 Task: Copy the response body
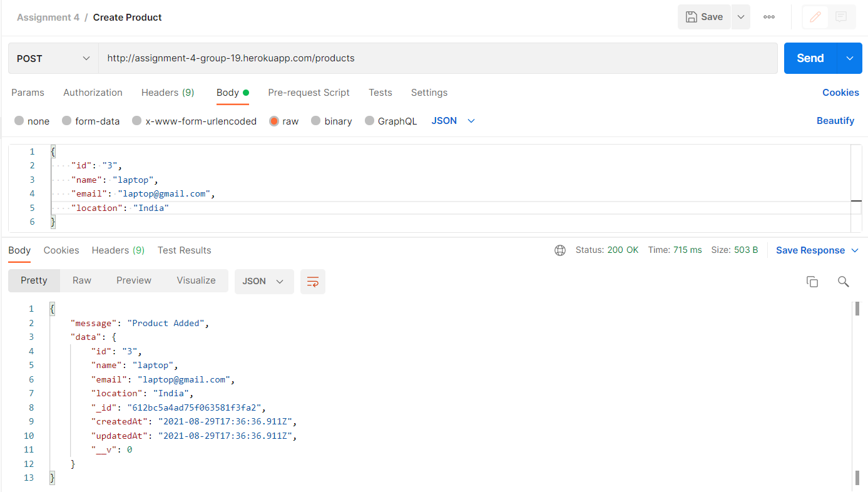pos(812,282)
